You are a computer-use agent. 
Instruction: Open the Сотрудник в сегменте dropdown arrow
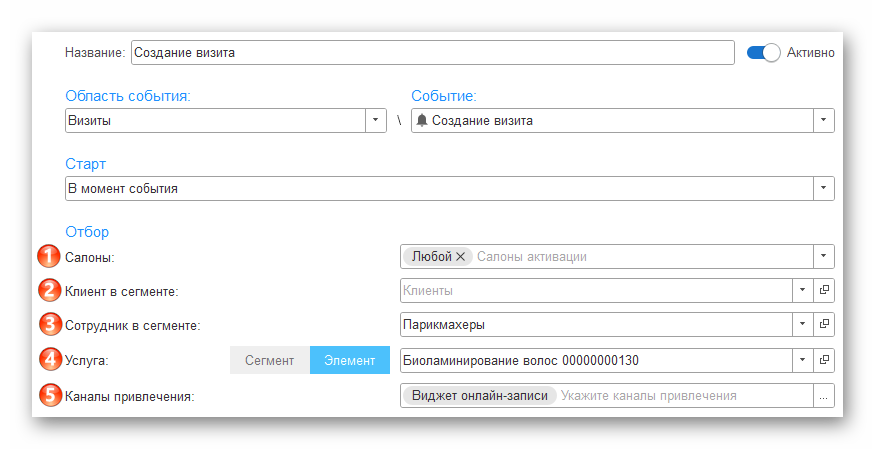pos(802,325)
